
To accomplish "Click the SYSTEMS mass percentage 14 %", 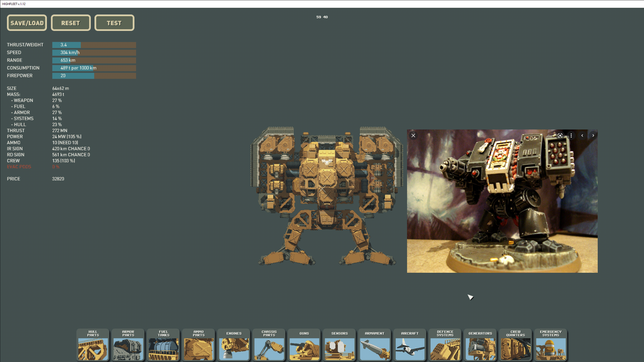I will (57, 119).
